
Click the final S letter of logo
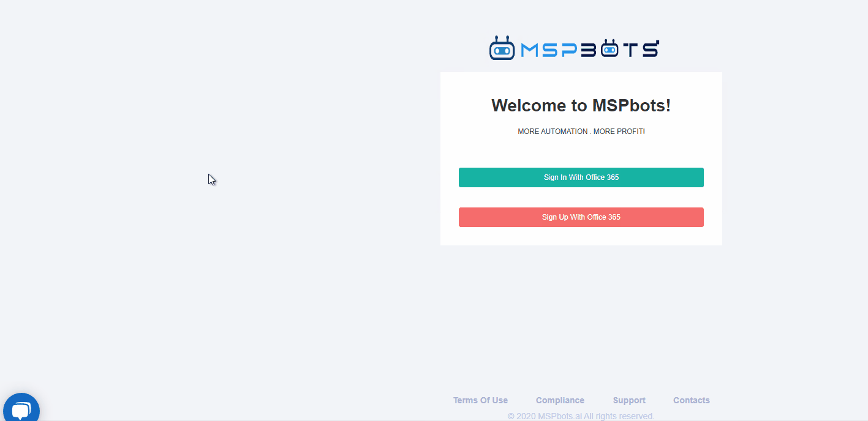coord(650,50)
